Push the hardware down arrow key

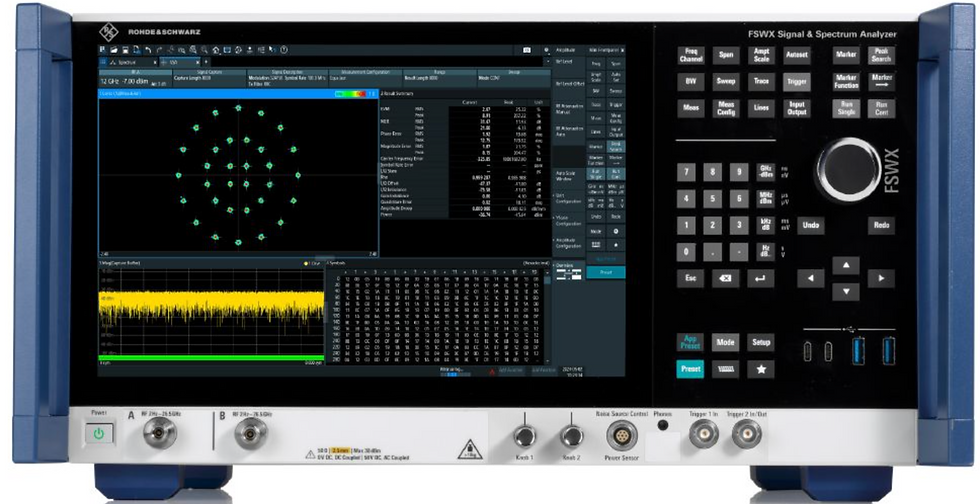point(846,291)
